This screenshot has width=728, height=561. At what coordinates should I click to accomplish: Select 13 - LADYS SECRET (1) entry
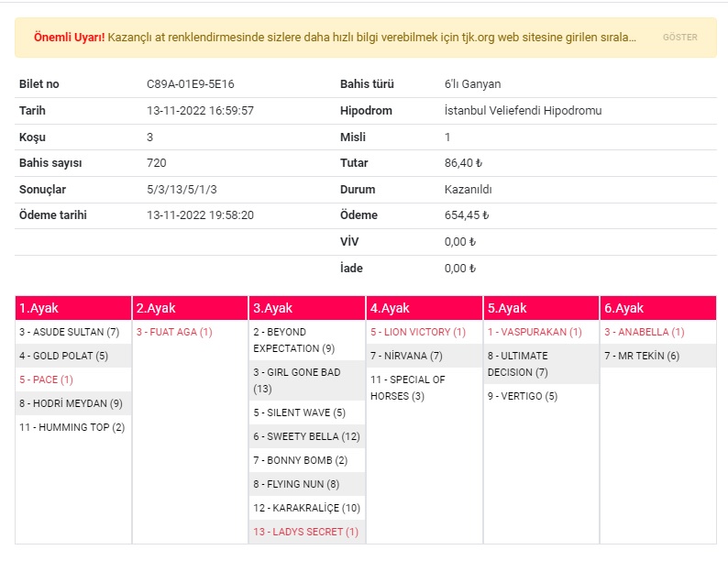click(306, 532)
